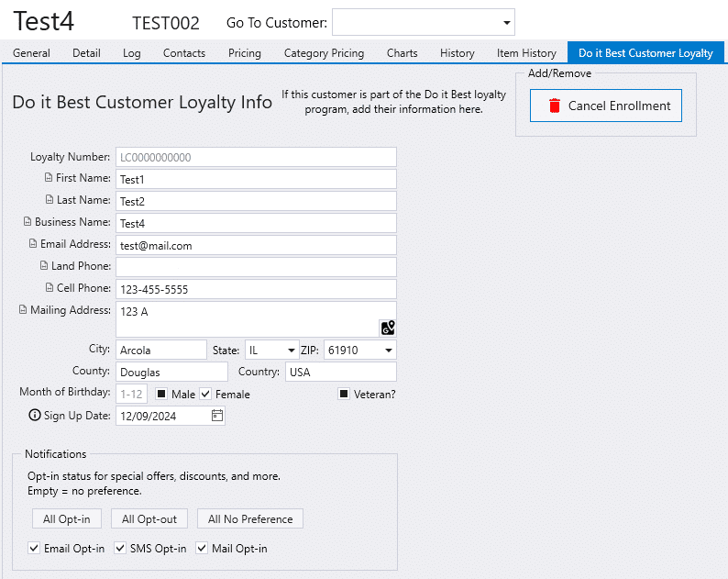Uncheck Mail Opt-in
This screenshot has width=728, height=579.
pos(202,548)
